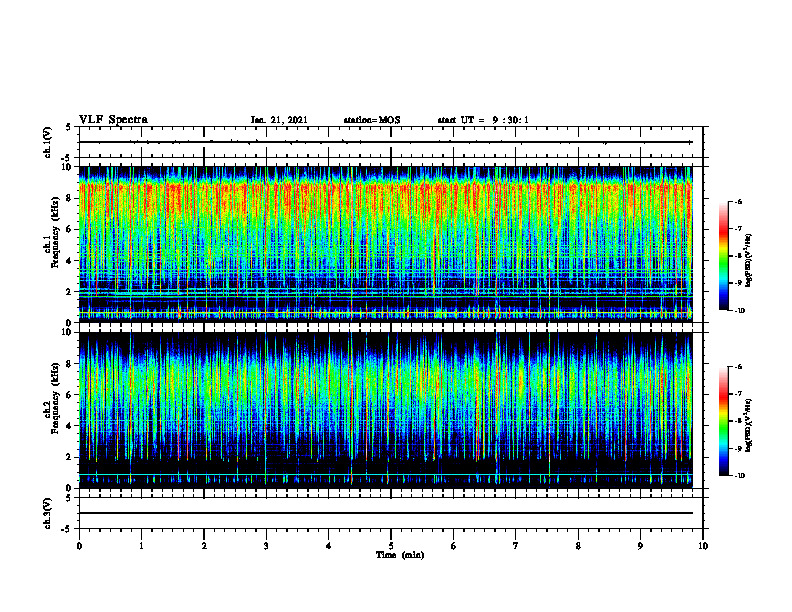This screenshot has height=612, width=792.
Task: Click the time axis tick label "2"
Action: click(x=204, y=546)
